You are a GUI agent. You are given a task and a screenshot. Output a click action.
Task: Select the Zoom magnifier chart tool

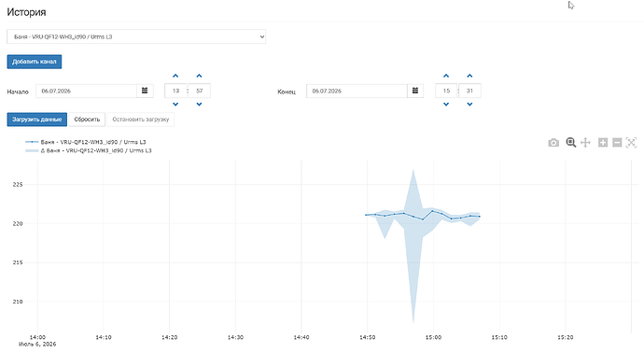coord(570,142)
